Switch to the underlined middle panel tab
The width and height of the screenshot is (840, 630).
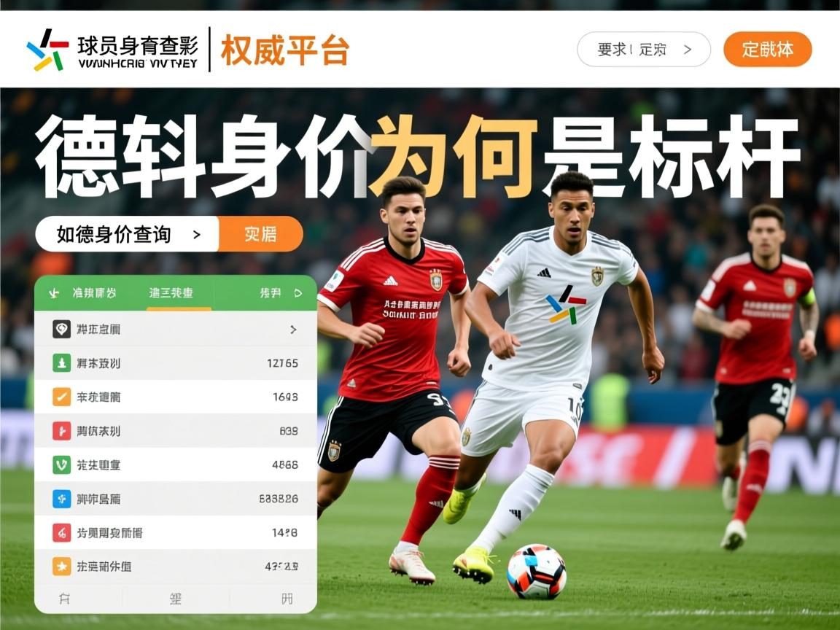tap(171, 293)
